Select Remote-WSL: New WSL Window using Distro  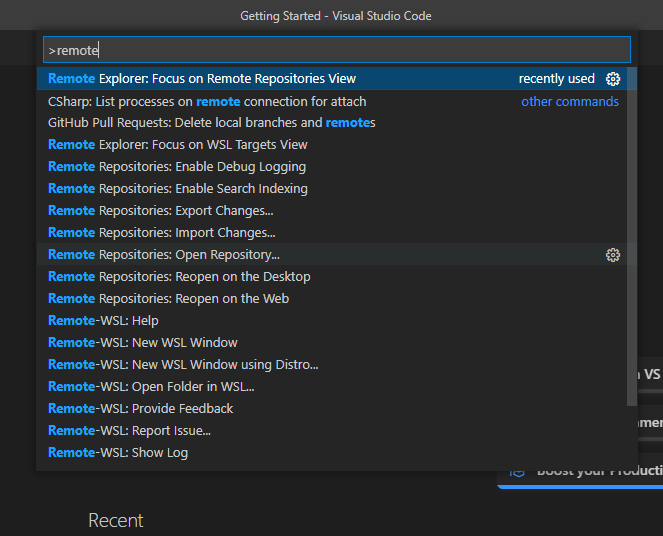pyautogui.click(x=183, y=365)
